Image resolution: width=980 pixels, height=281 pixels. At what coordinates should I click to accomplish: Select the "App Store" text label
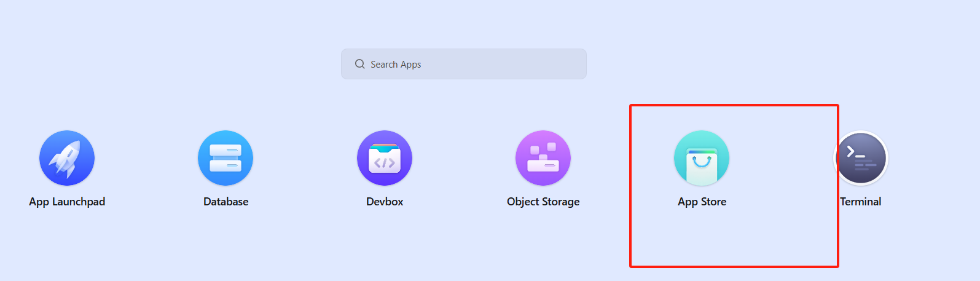(x=702, y=202)
